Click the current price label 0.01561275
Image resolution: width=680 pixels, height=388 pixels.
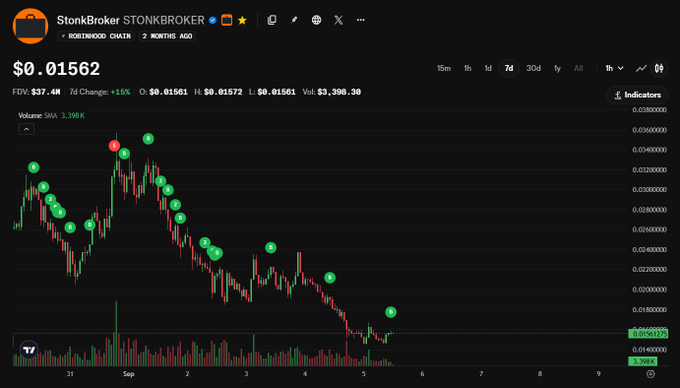(648, 334)
